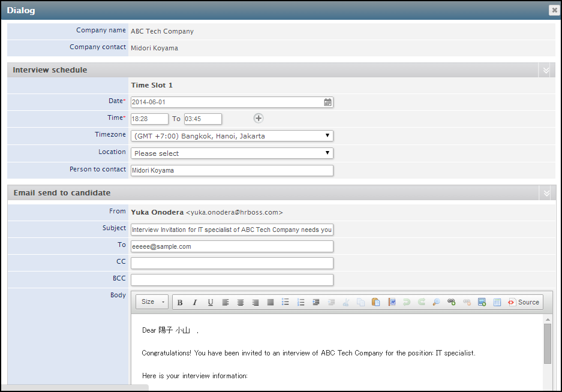Align body text left

[x=226, y=303]
